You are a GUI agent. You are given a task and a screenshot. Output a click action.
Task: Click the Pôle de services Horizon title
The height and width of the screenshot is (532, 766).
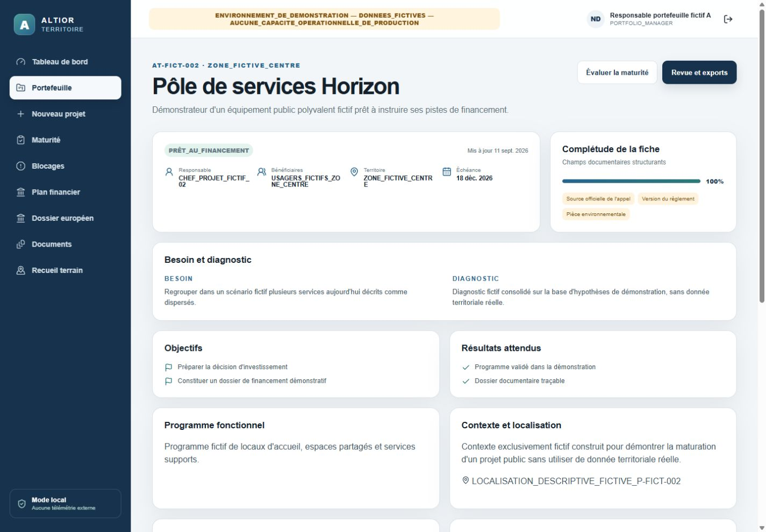[x=276, y=87]
